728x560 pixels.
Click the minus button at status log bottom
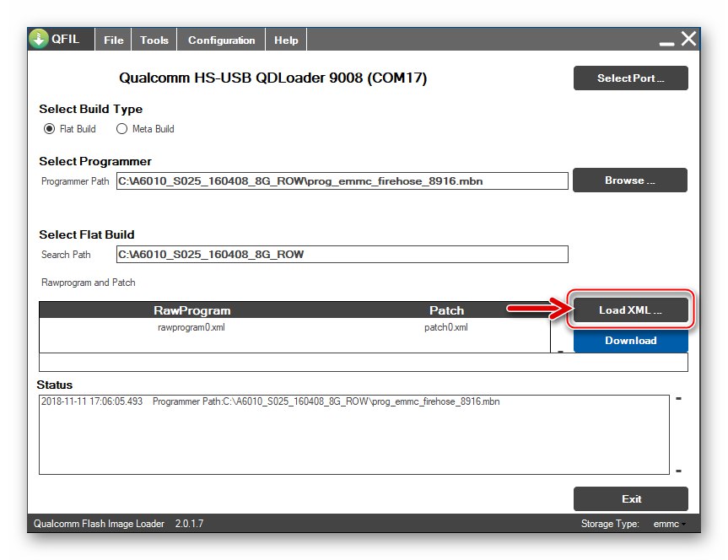click(x=678, y=471)
